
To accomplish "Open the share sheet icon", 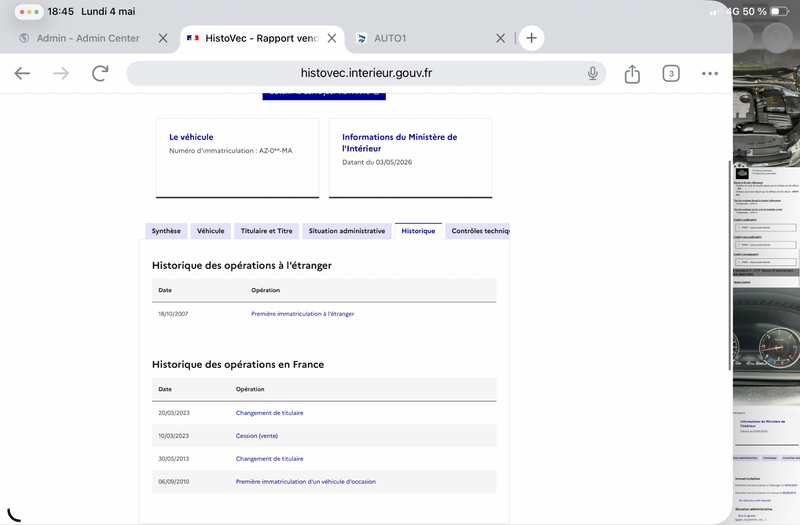I will click(632, 73).
